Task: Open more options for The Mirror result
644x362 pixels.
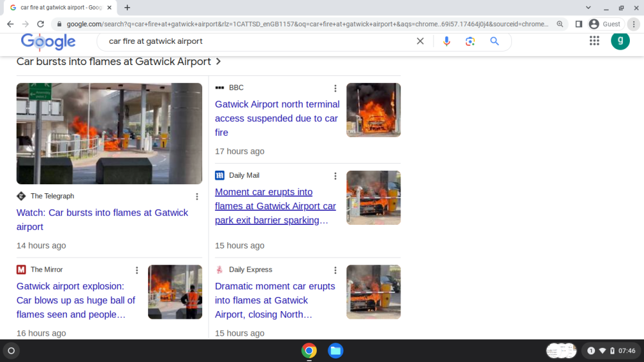Action: pyautogui.click(x=137, y=270)
